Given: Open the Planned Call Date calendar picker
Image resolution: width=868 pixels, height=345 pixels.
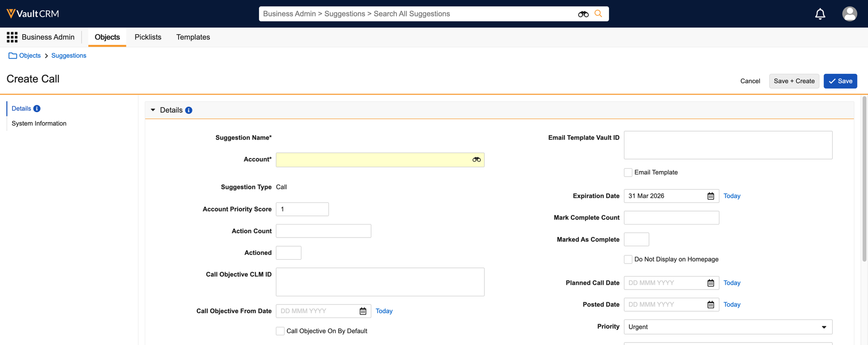Looking at the screenshot, I should pyautogui.click(x=710, y=283).
